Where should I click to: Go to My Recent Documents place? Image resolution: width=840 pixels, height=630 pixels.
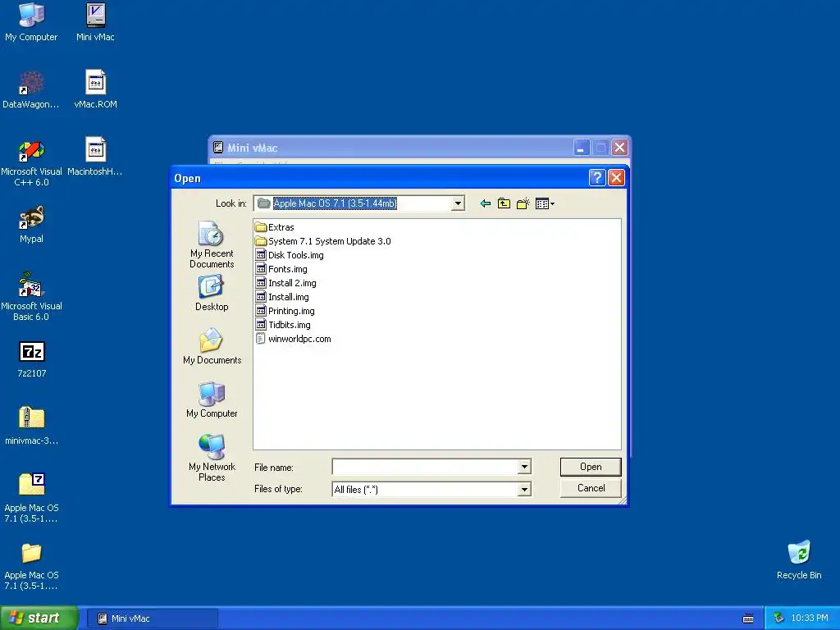212,244
